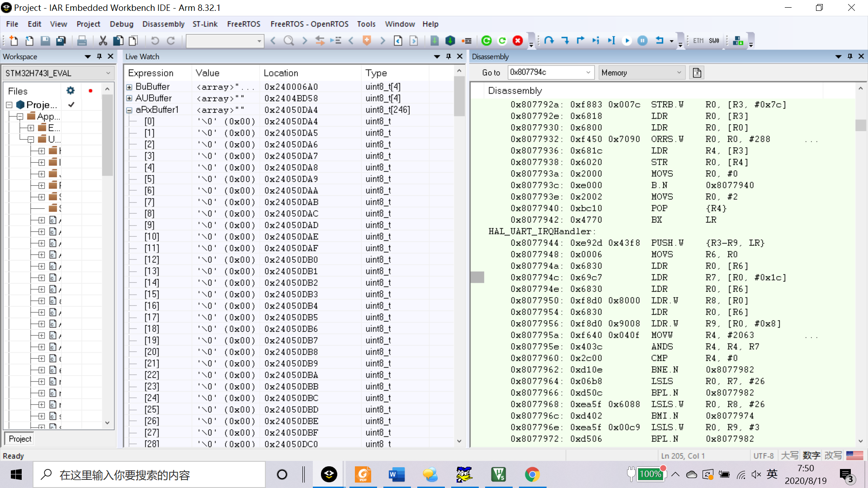The height and width of the screenshot is (488, 868).
Task: Select the Project tab below the workspace
Action: 20,439
